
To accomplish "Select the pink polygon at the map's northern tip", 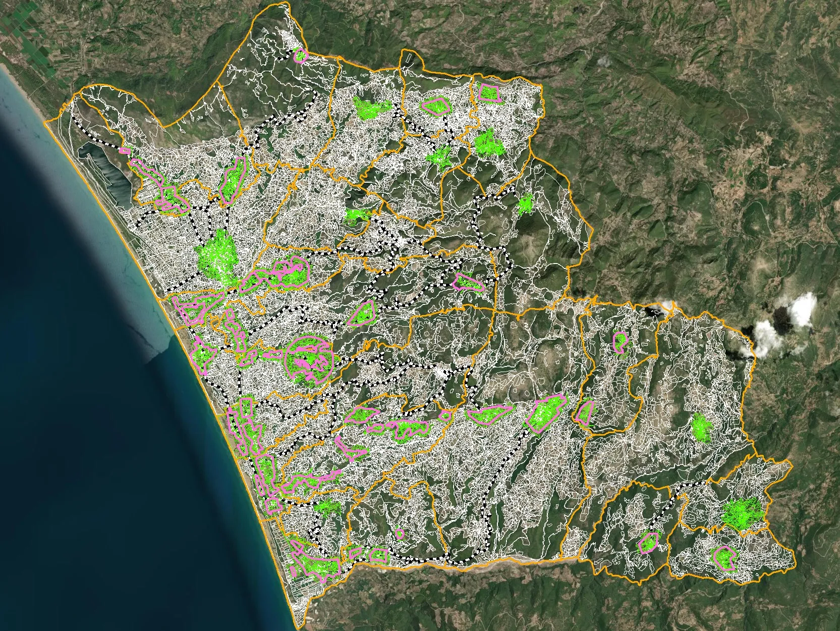I will click(300, 56).
